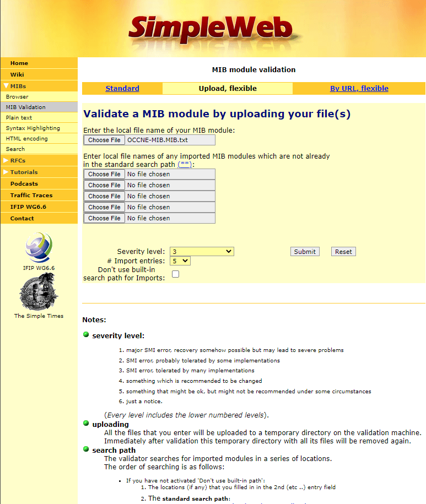Click Submit button

point(305,252)
